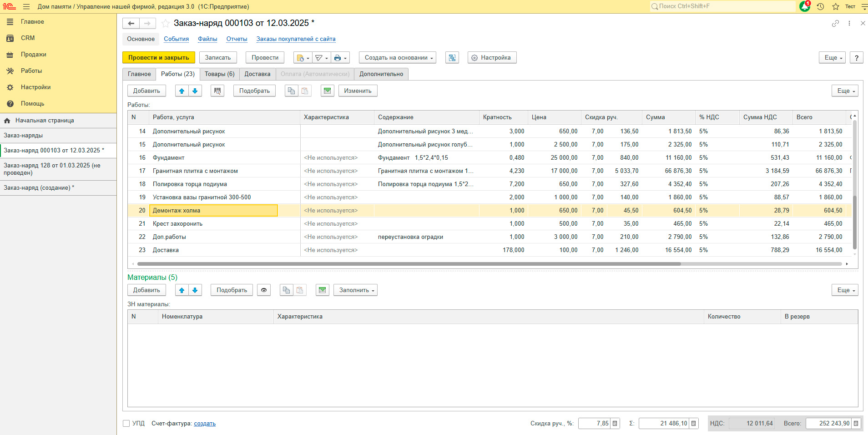Switch to the Товары (6) tab
868x435 pixels.
pyautogui.click(x=219, y=74)
